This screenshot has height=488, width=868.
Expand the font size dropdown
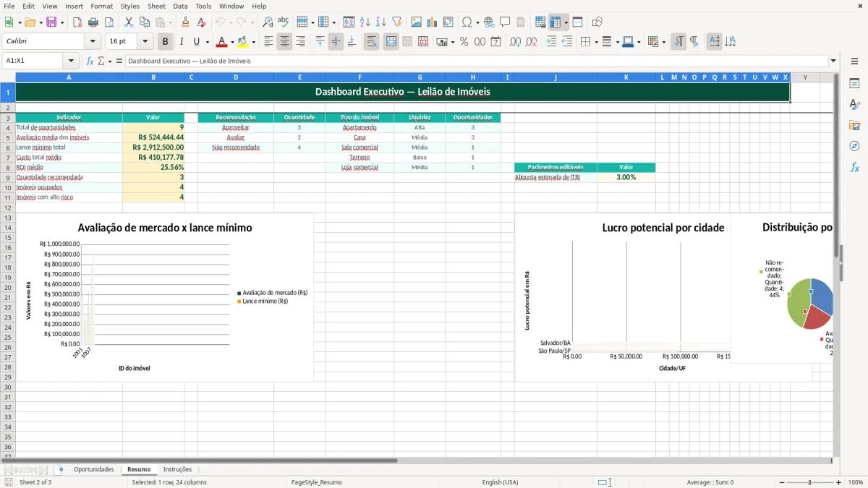click(x=145, y=42)
